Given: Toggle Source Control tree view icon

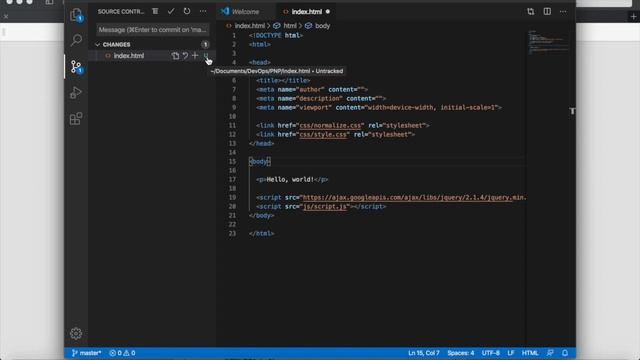Looking at the screenshot, I should pyautogui.click(x=155, y=11).
